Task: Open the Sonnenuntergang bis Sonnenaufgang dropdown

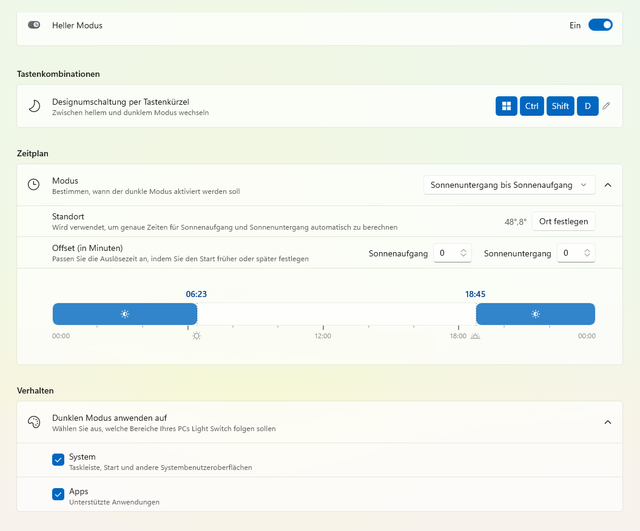Action: click(x=509, y=185)
